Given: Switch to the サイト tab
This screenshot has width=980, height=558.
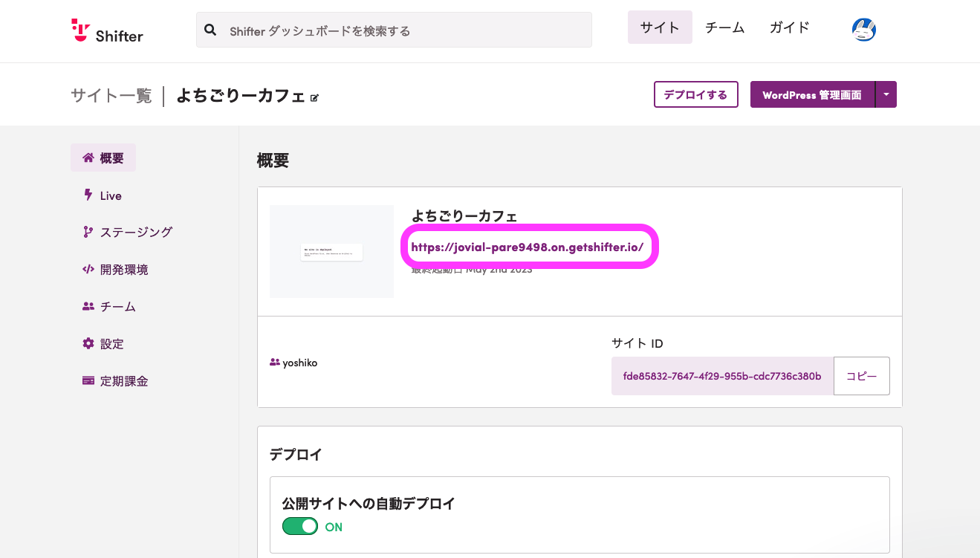Looking at the screenshot, I should click(660, 27).
